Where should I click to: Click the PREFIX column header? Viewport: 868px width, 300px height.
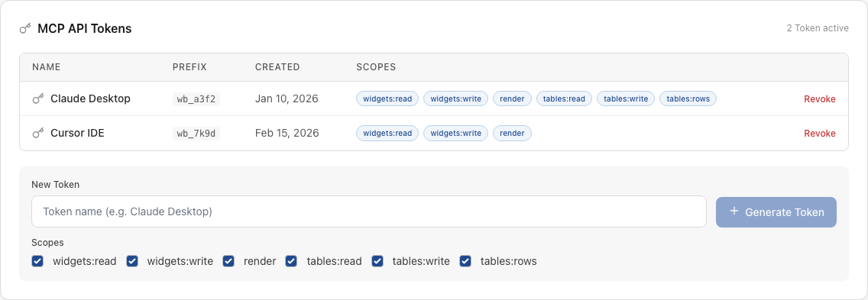(189, 67)
